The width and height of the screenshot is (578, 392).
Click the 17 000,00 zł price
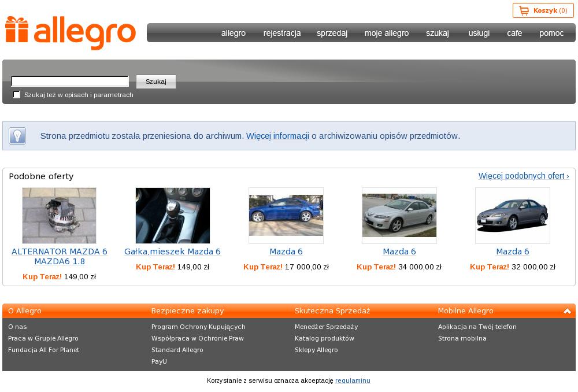point(307,267)
